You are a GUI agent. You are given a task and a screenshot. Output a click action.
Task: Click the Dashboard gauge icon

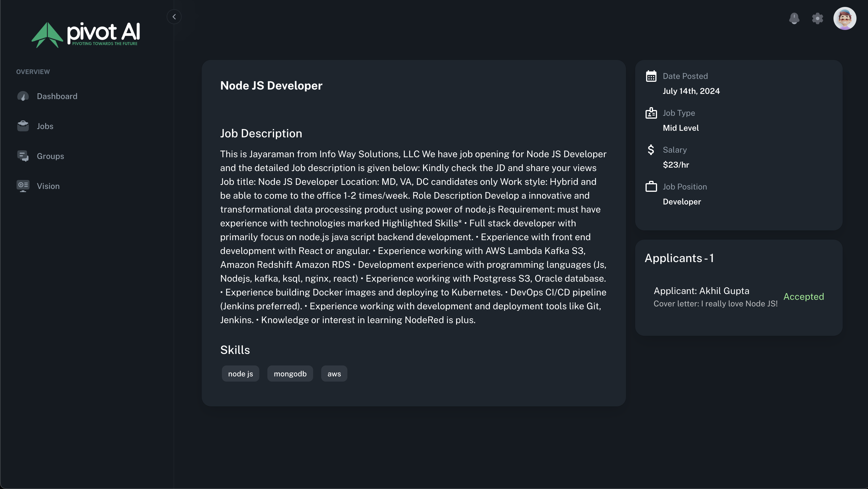[x=23, y=96]
